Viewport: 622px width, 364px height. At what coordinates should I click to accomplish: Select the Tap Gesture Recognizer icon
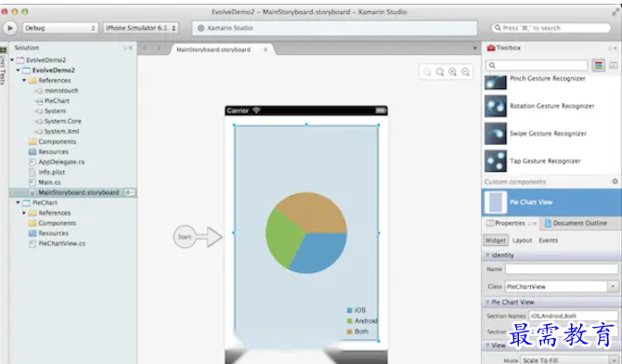point(496,161)
